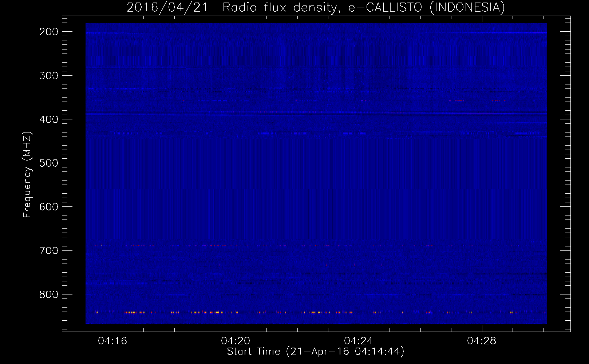Click the 04:24 time tick label
589x364 pixels.
click(359, 341)
